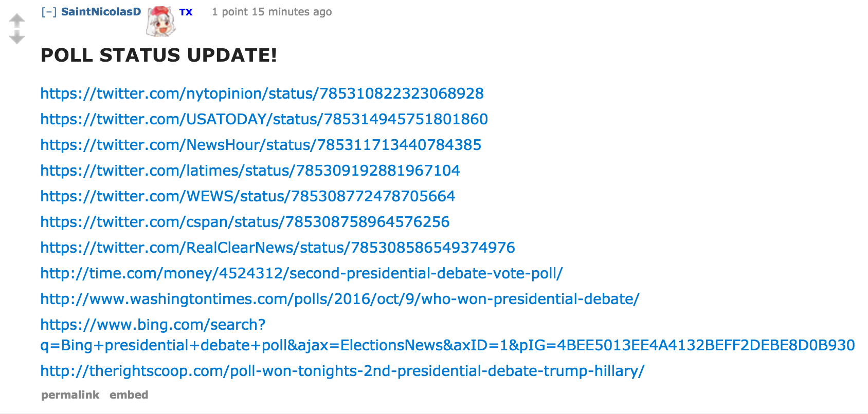Click the user flair avatar image
This screenshot has height=414, width=868.
[x=161, y=21]
